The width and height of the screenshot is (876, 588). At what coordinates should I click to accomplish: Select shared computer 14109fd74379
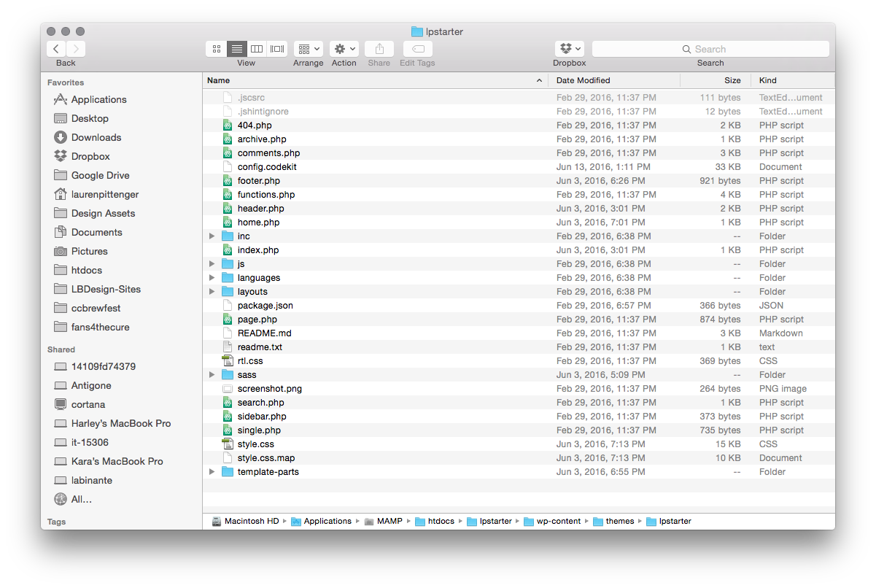(x=103, y=366)
